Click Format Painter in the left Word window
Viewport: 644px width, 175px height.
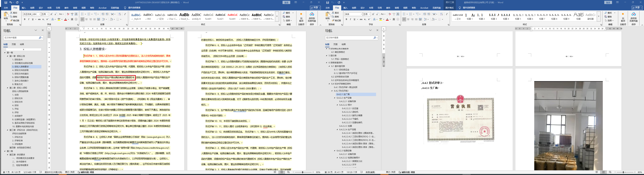click(15, 20)
